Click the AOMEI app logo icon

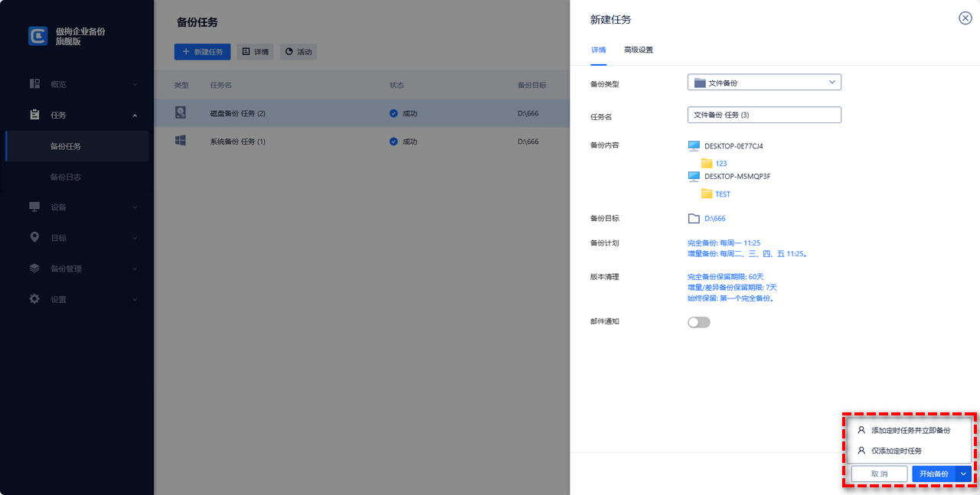coord(38,36)
